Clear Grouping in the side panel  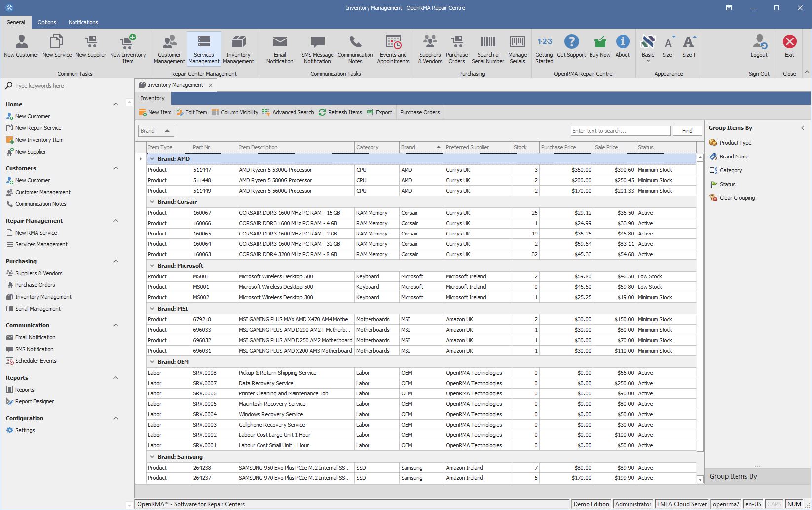click(x=732, y=198)
